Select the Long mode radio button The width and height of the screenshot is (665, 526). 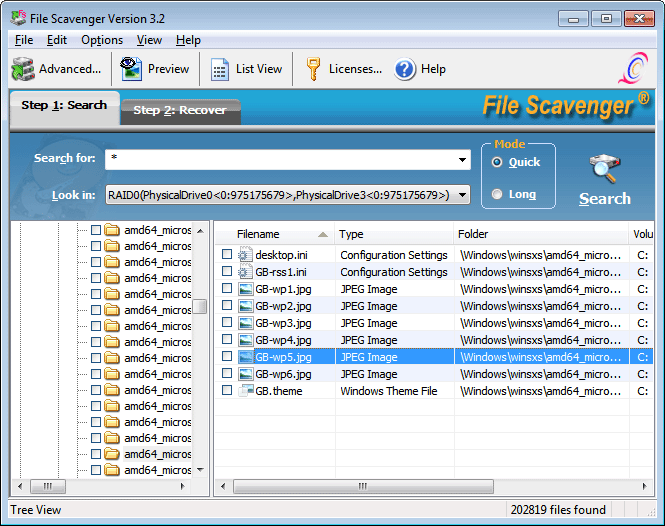[x=497, y=194]
